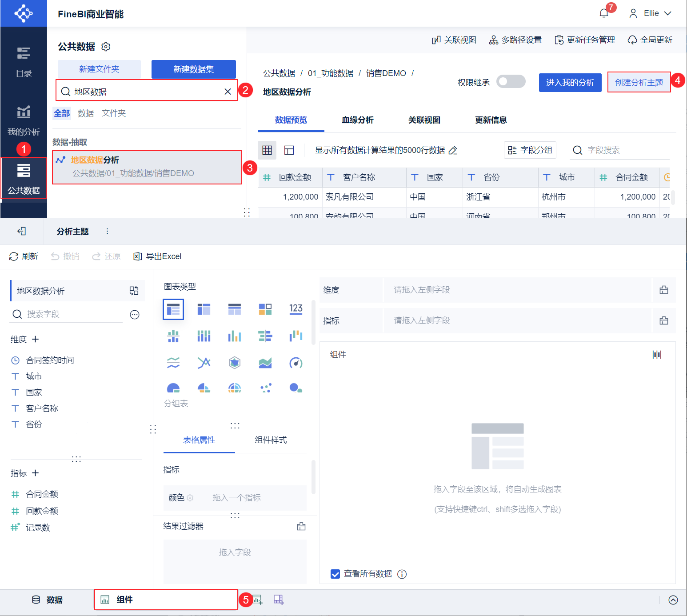Open the 组件 tab in bottom bar
This screenshot has width=687, height=616.
(x=166, y=600)
